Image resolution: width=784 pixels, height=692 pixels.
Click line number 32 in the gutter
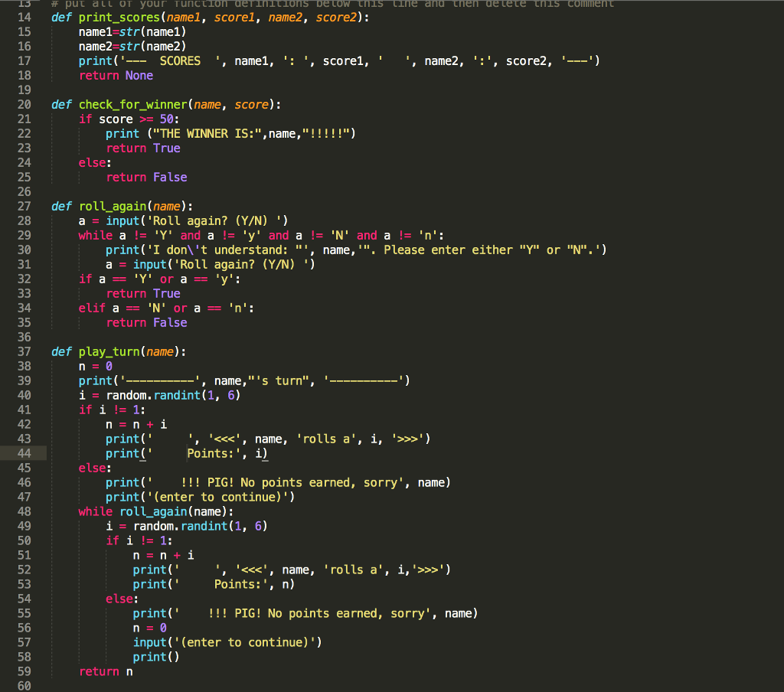coord(24,279)
